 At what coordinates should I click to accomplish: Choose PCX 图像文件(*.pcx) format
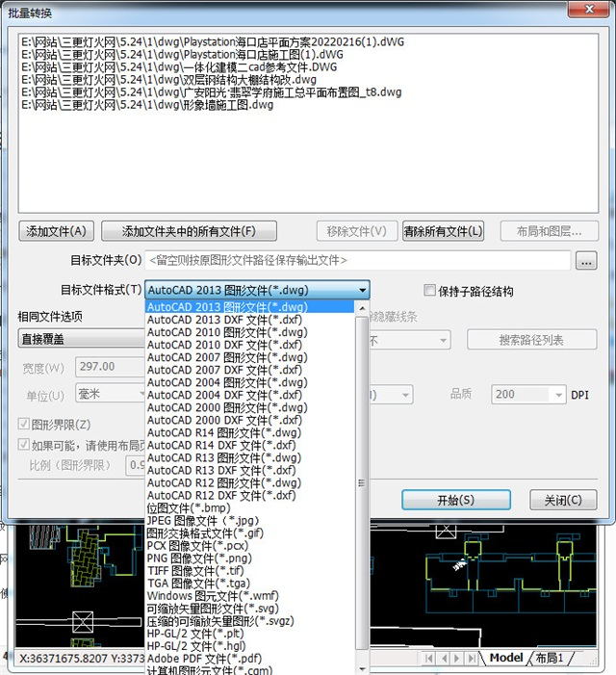point(250,545)
